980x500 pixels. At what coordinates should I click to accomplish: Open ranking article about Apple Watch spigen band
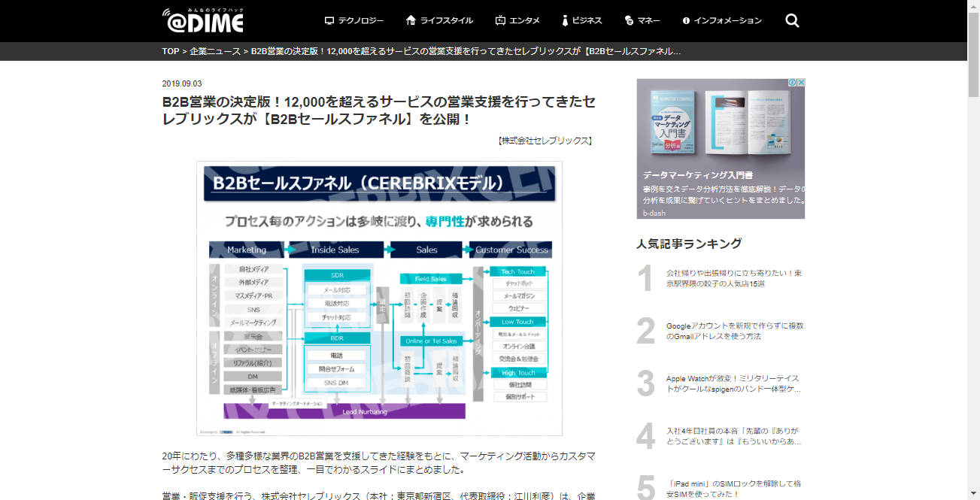pyautogui.click(x=733, y=383)
